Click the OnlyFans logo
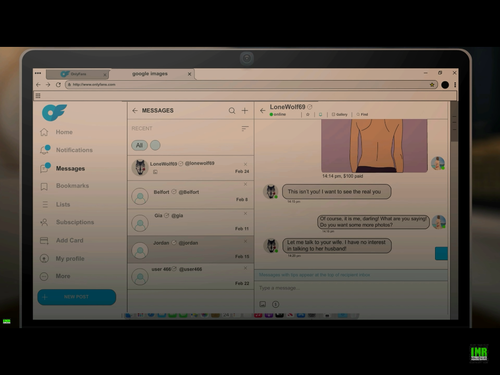The image size is (500, 375). 54,112
